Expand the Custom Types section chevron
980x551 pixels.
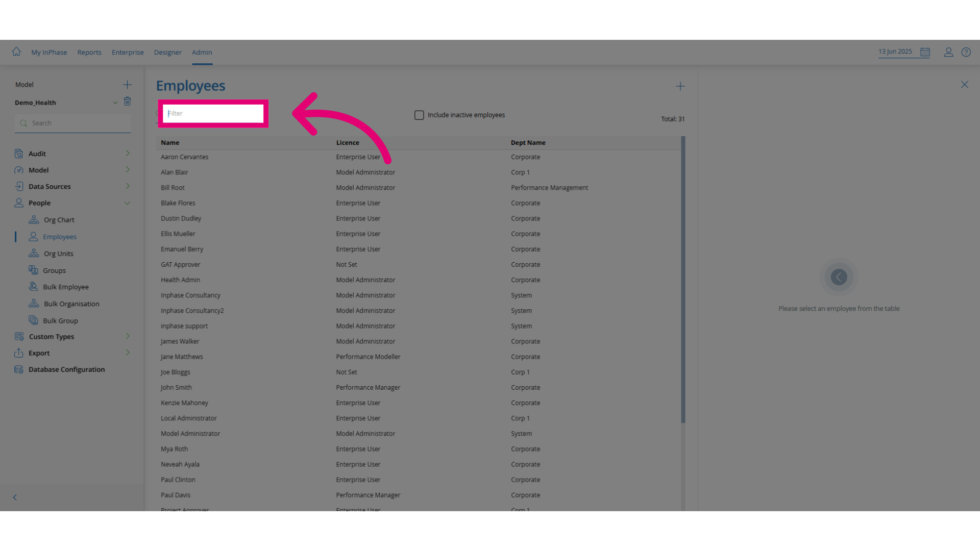tap(128, 336)
